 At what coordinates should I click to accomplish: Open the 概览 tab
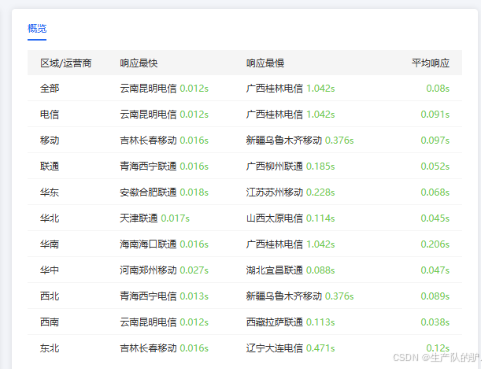[37, 29]
